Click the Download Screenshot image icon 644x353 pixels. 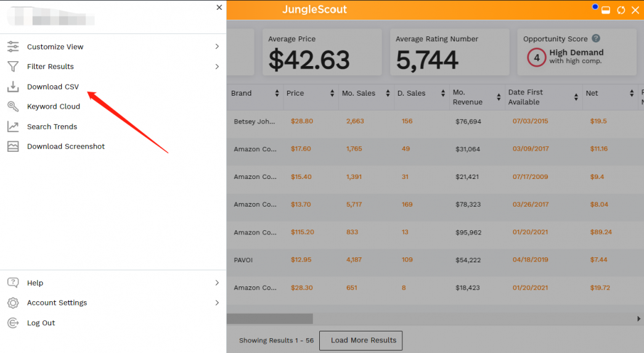pos(13,146)
